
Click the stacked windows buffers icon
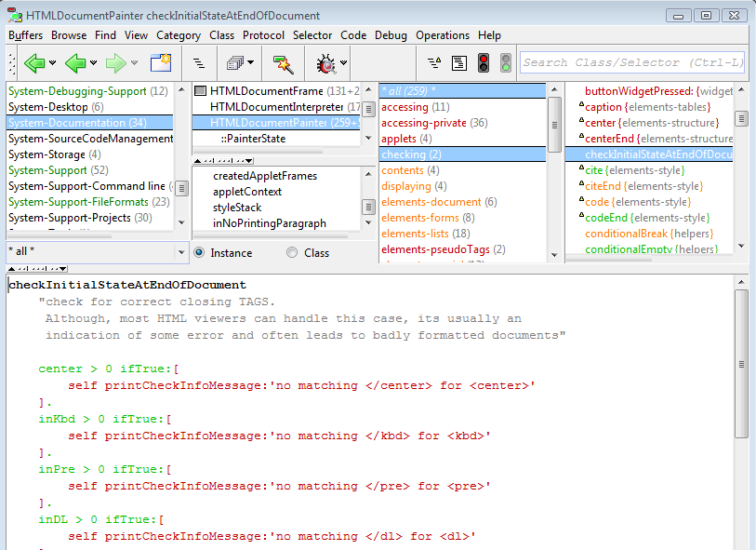coord(235,63)
